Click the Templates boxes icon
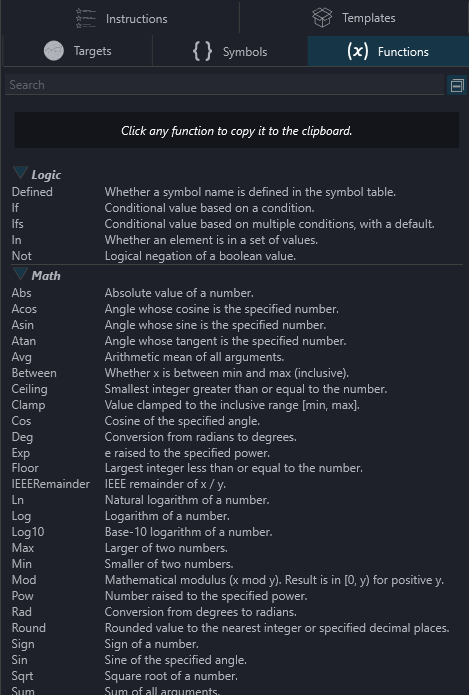The width and height of the screenshot is (469, 695). 322,17
